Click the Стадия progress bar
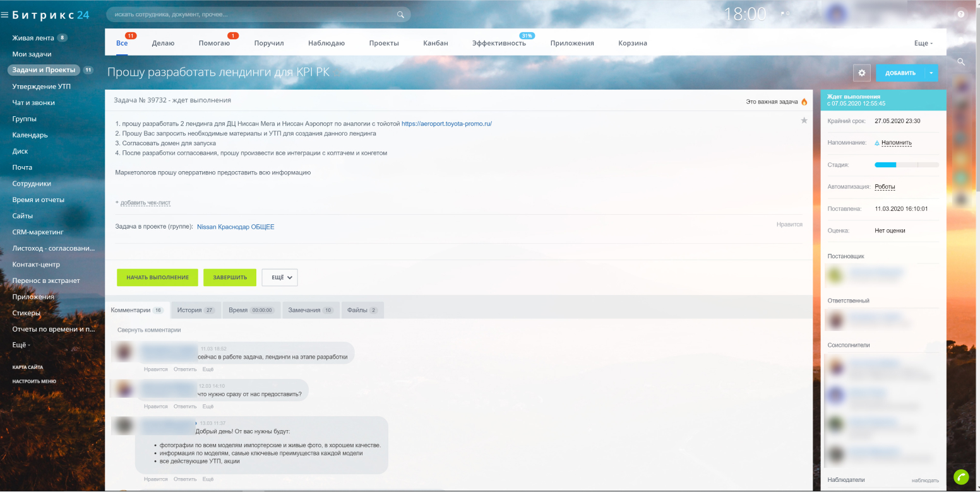Viewport: 980px width, 492px height. [x=907, y=165]
